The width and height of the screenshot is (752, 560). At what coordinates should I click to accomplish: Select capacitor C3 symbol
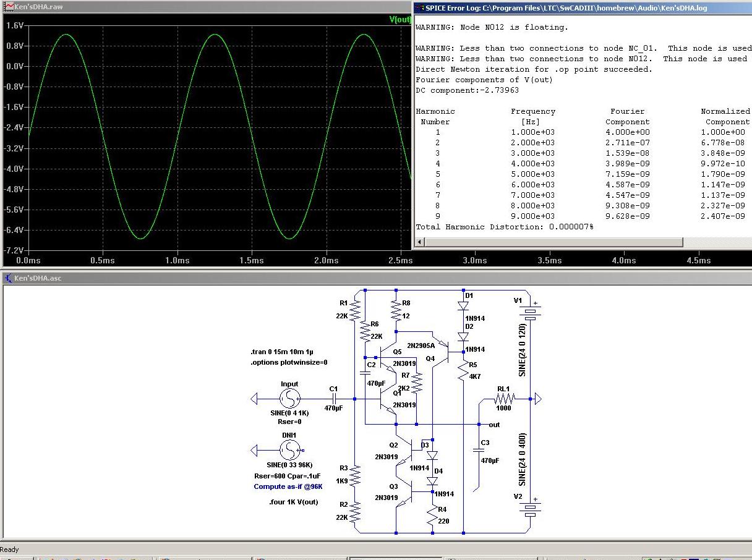(x=479, y=450)
